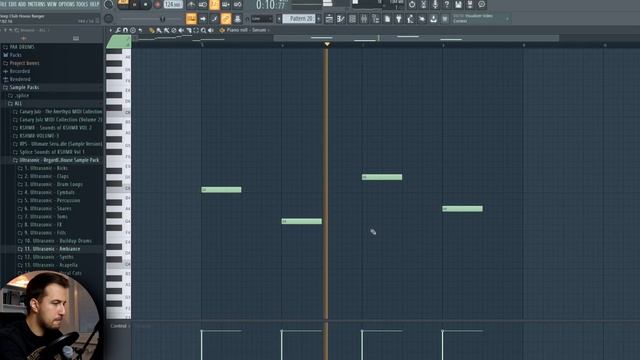The width and height of the screenshot is (640, 360).
Task: Click the stop playback button
Action: [x=146, y=4]
